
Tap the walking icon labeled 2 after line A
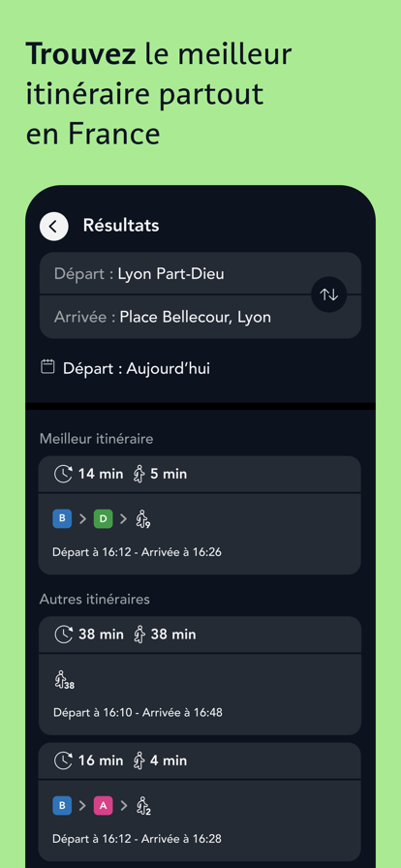click(143, 806)
